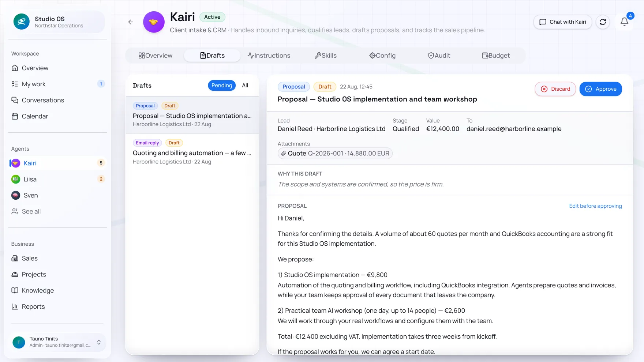Open My work in the sidebar

(57, 84)
